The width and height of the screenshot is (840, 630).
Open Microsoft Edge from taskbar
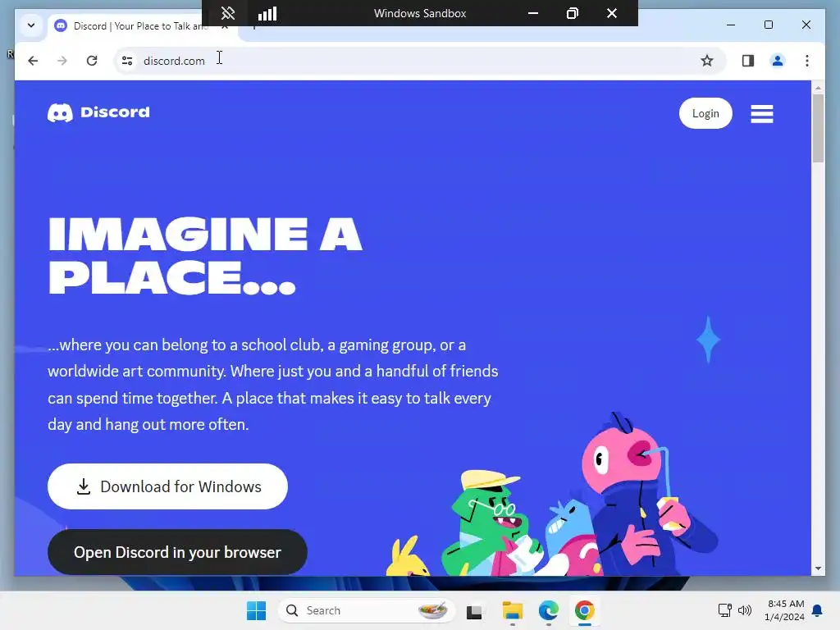pyautogui.click(x=549, y=610)
